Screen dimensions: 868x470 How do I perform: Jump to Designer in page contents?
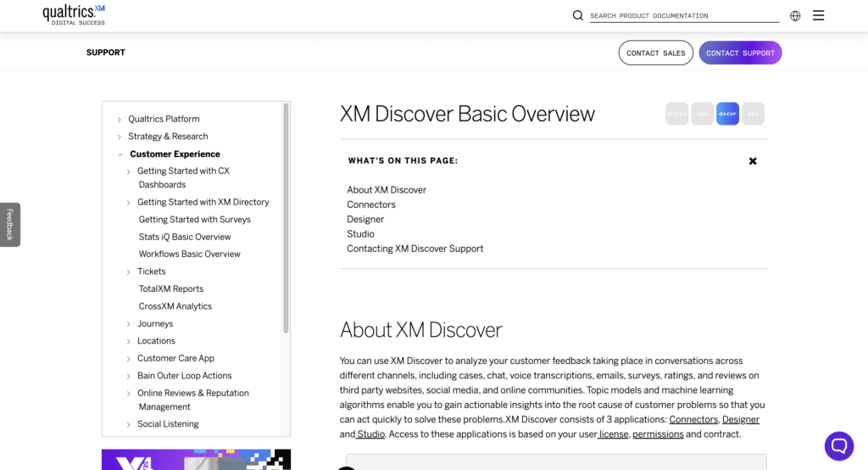click(x=365, y=219)
